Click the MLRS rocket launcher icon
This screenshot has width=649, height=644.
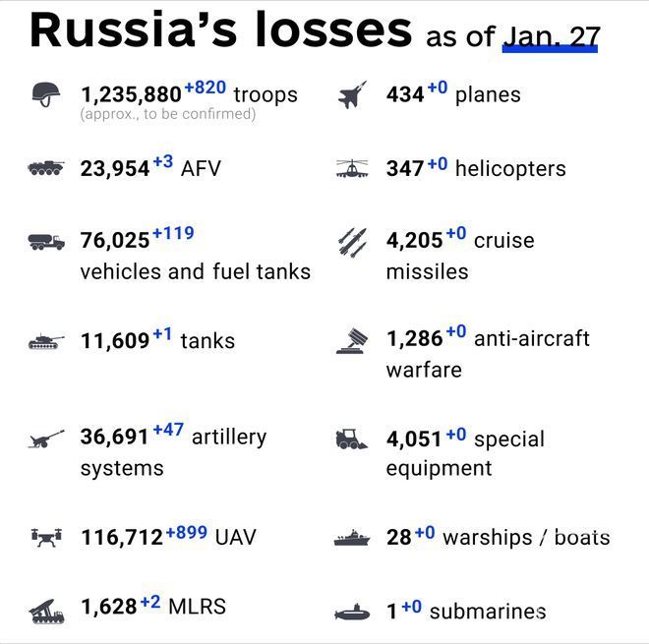pyautogui.click(x=46, y=610)
